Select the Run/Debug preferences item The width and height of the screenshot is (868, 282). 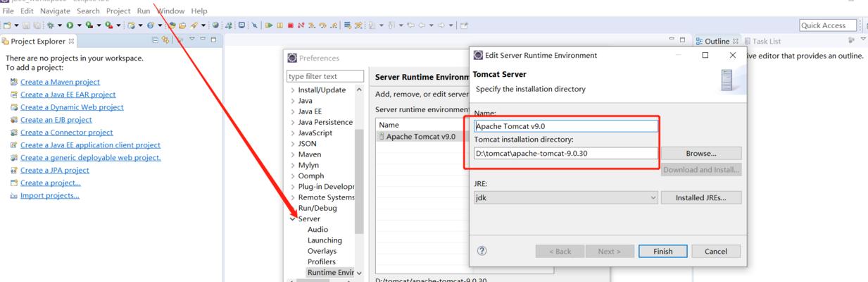[x=317, y=208]
